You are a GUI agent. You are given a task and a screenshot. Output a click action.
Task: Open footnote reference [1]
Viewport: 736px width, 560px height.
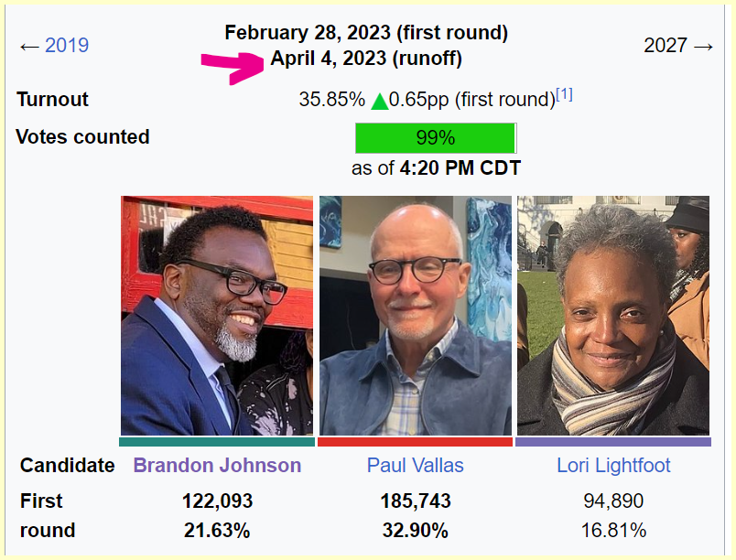(x=565, y=94)
